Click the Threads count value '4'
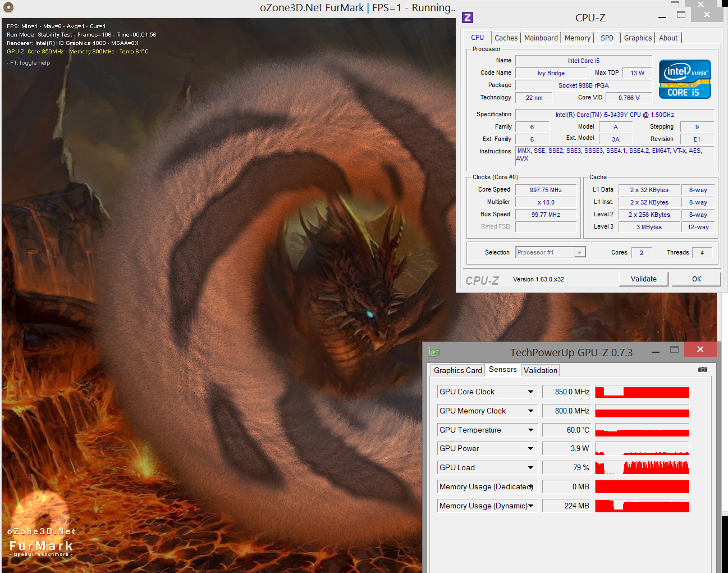728x573 pixels. click(702, 253)
